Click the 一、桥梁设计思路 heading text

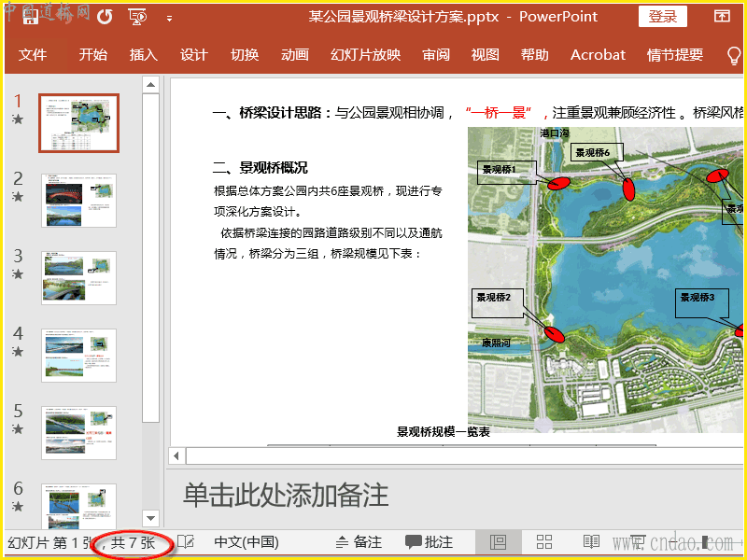coord(272,113)
